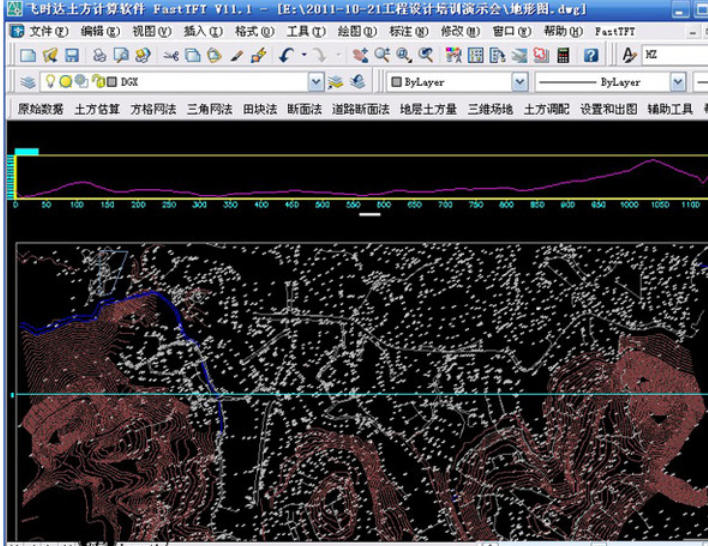Click the blue Help question mark icon
708x546 pixels.
pyautogui.click(x=591, y=56)
